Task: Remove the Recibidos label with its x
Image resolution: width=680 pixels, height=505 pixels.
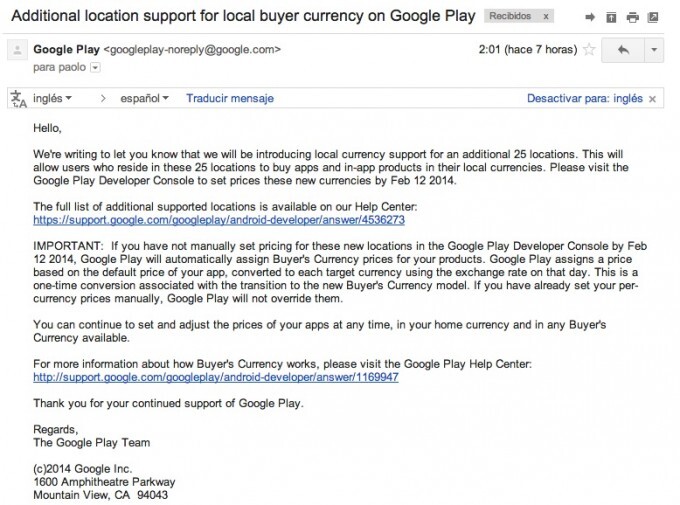Action: 547,18
